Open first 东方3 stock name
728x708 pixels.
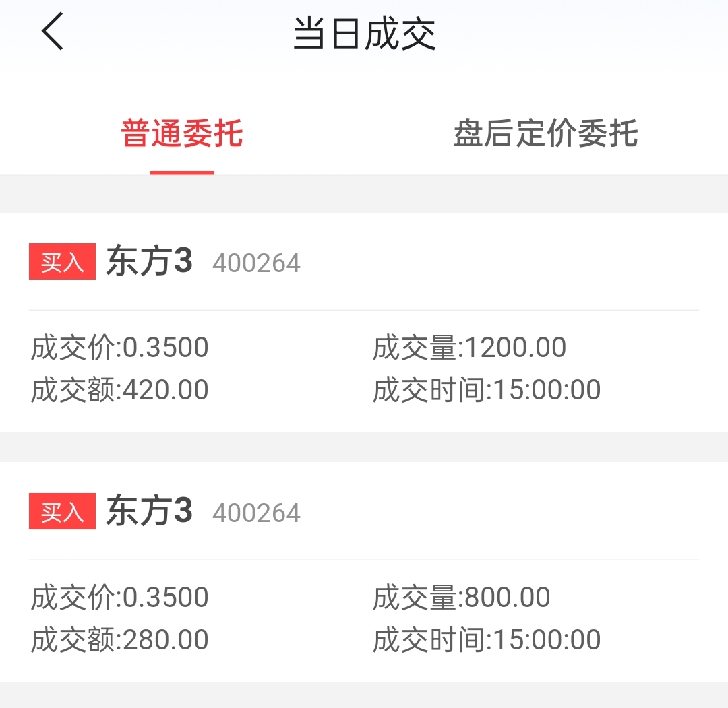(x=149, y=261)
